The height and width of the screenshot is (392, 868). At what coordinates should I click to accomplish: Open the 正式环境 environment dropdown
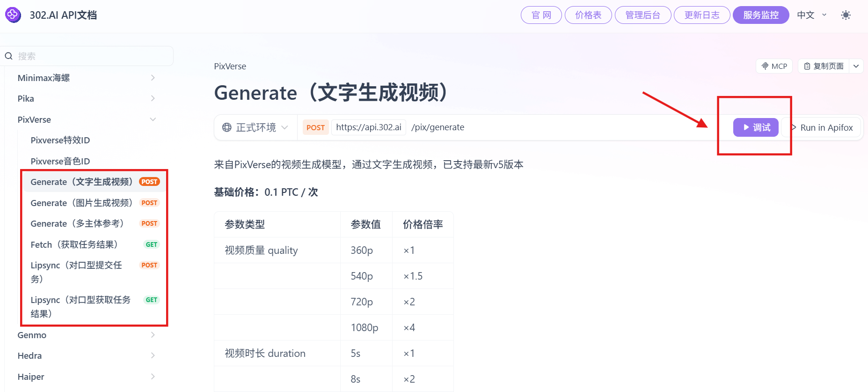pyautogui.click(x=255, y=127)
